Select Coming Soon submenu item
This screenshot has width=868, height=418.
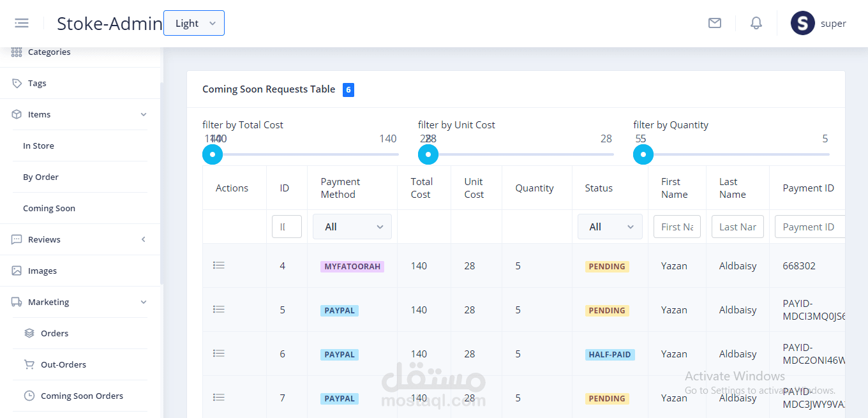click(49, 208)
